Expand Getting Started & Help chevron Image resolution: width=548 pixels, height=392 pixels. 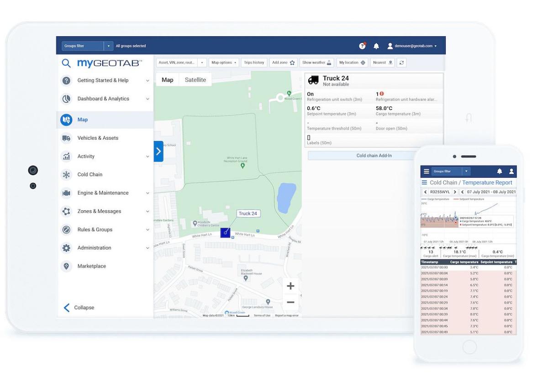[x=148, y=81]
